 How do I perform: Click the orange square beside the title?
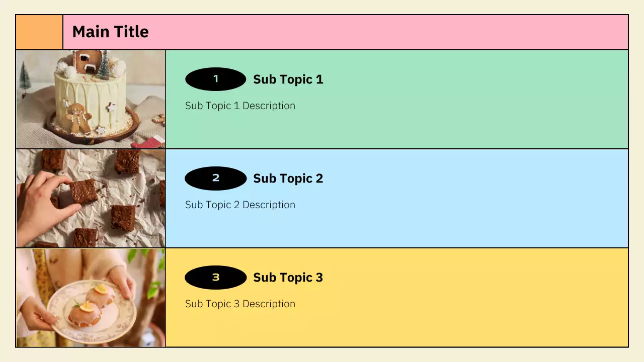(39, 32)
